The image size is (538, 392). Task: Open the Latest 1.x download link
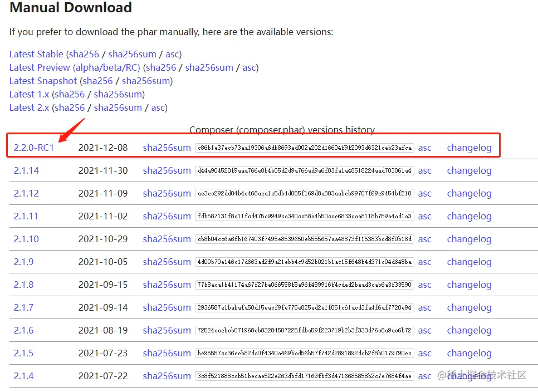29,94
